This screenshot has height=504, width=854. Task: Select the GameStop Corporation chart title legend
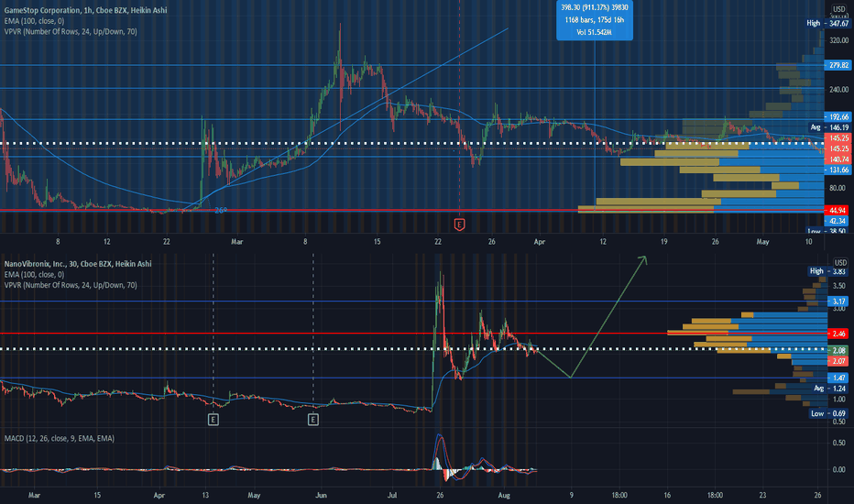[85, 10]
